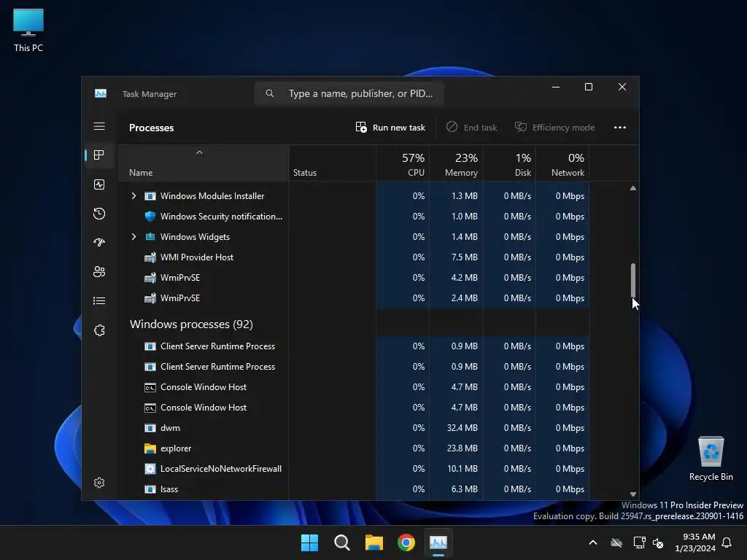
Task: Show hidden icons with the tray chevron
Action: click(593, 542)
